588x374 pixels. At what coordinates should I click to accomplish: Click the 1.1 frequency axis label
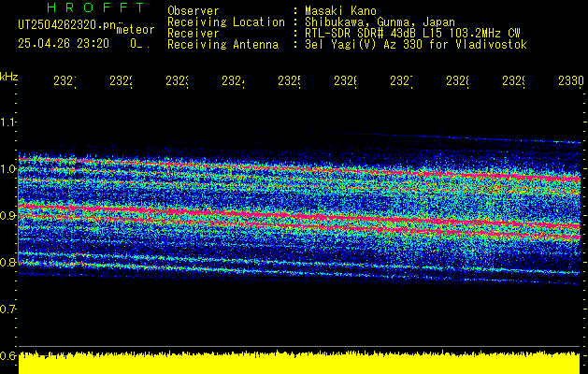[8, 122]
